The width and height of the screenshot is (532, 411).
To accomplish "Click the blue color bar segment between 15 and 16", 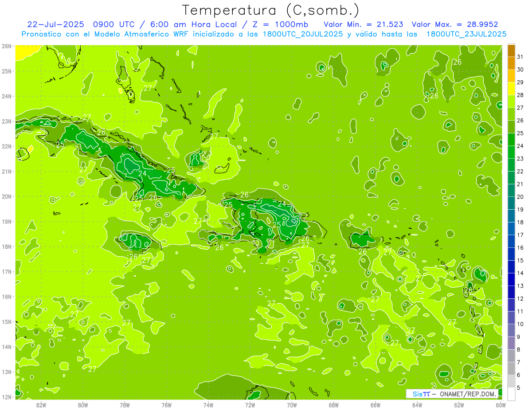I will 511,254.
